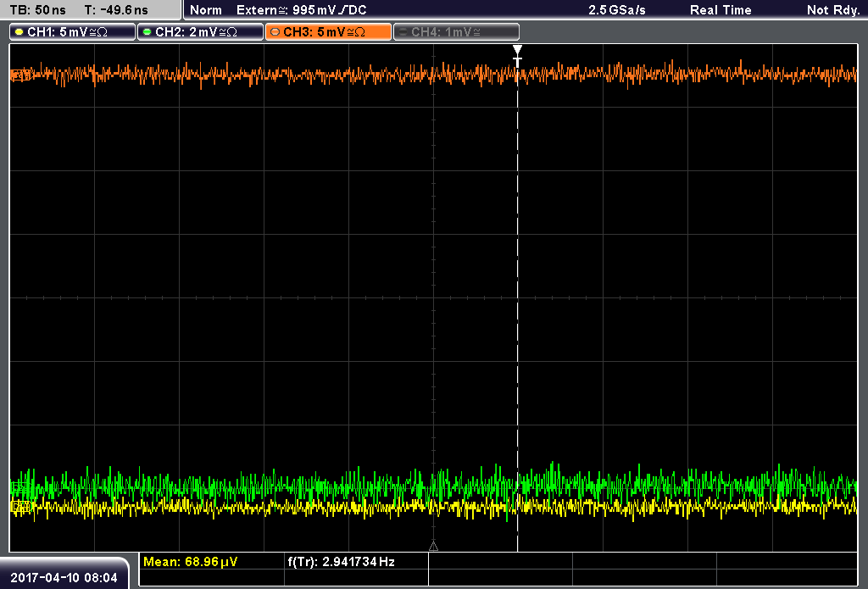This screenshot has width=868, height=589.
Task: Click the green CH2 indicator dot
Action: 147,32
